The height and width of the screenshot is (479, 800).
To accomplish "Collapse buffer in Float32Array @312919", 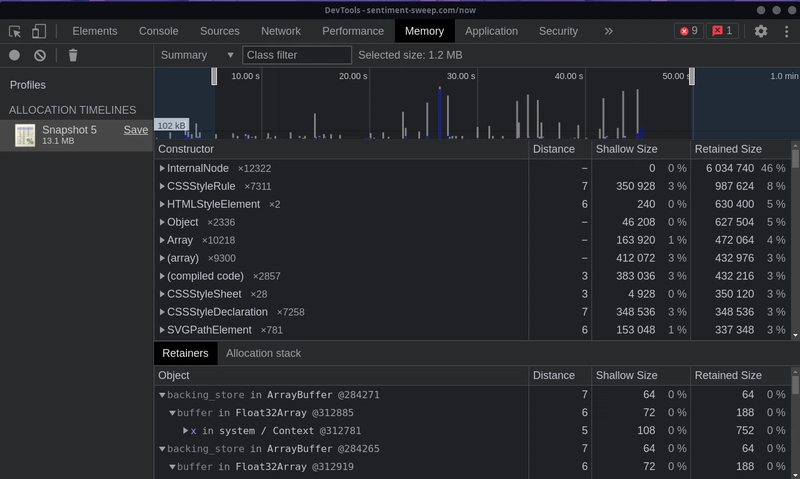I will (x=172, y=467).
